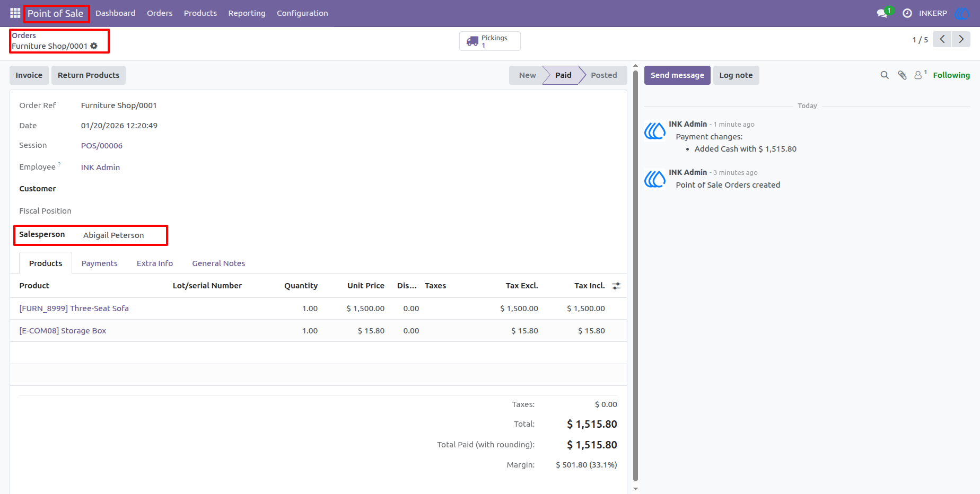
Task: Open the Three-Seat Sofa product link
Action: (74, 308)
